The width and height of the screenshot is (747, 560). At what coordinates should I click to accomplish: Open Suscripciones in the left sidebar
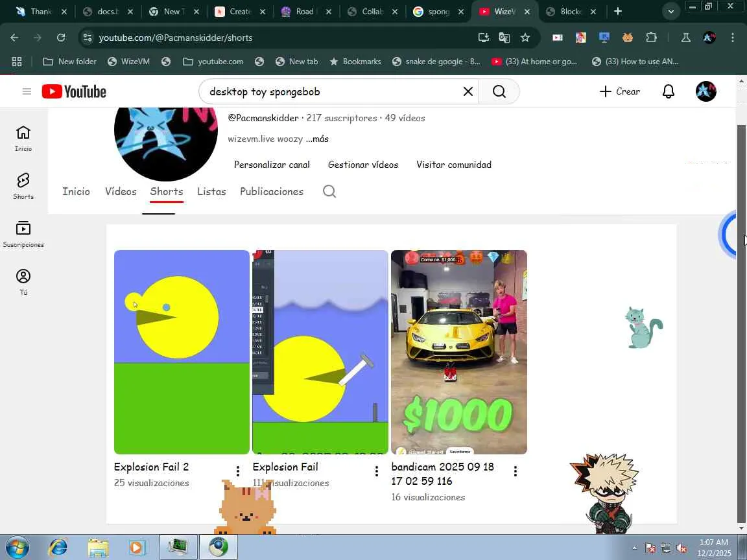[x=23, y=234]
